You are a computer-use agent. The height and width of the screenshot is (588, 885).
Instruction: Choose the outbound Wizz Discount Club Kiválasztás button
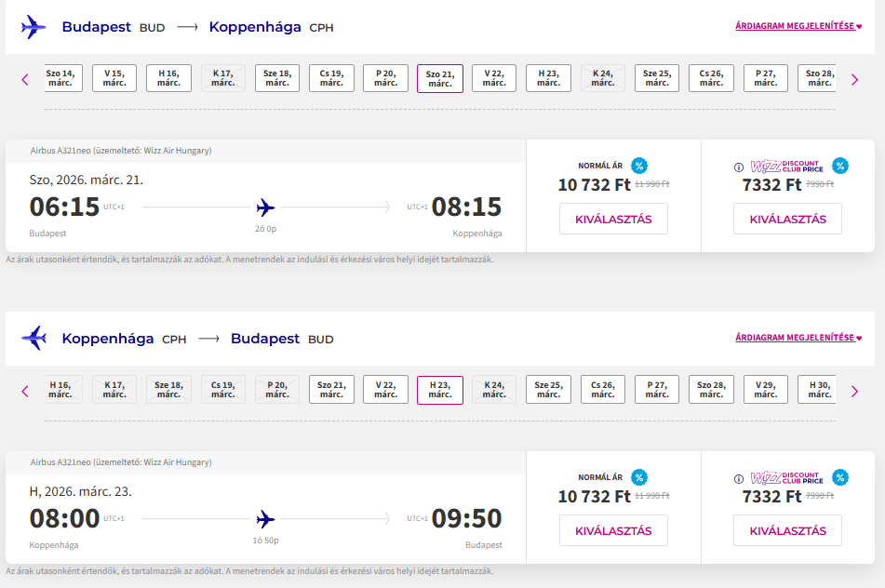pyautogui.click(x=787, y=220)
